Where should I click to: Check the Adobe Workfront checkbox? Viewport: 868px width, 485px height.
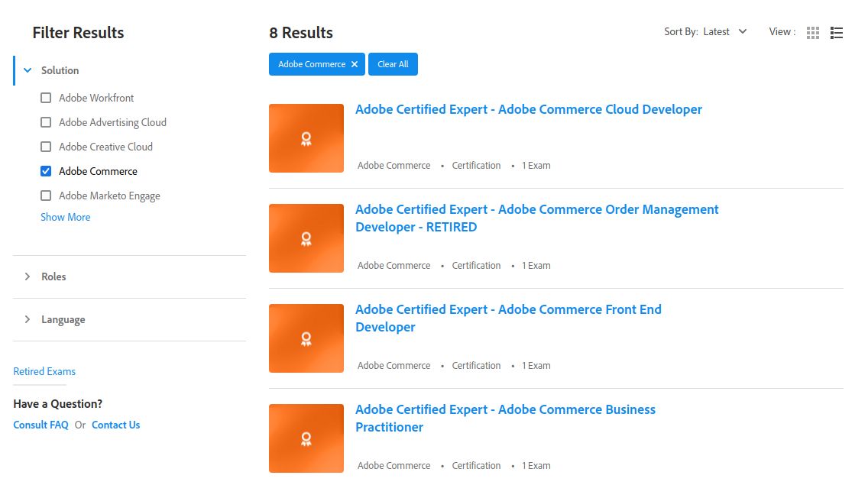[46, 98]
